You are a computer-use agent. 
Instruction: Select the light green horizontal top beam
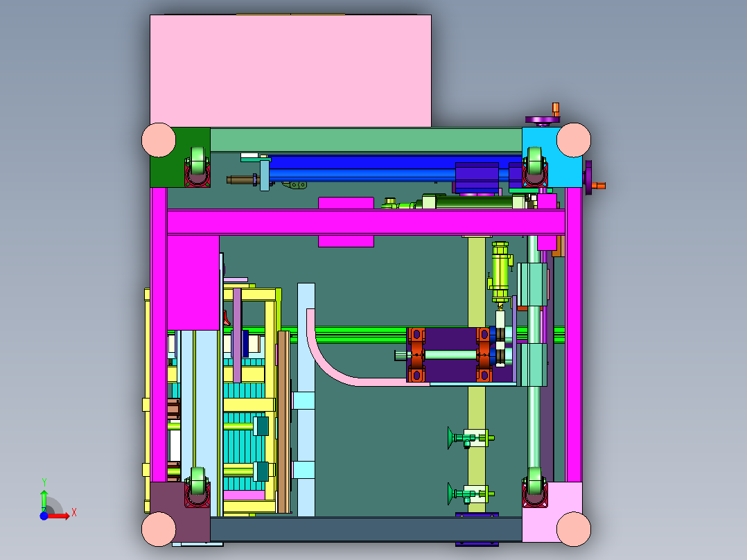pos(366,140)
